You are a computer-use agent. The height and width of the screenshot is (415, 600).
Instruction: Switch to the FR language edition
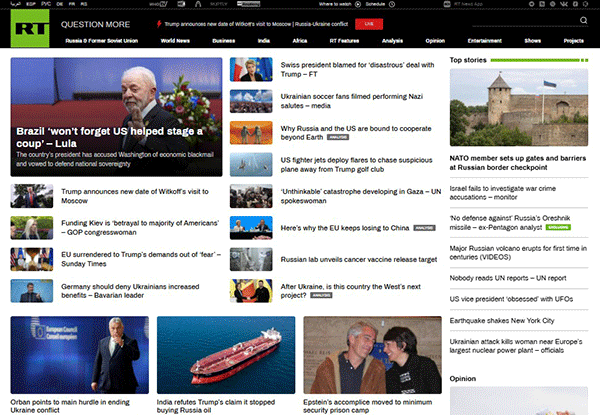tap(72, 4)
